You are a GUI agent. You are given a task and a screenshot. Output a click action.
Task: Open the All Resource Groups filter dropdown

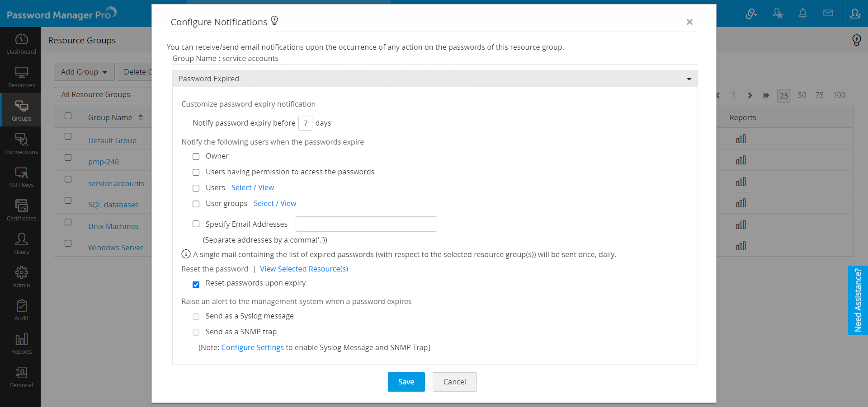tap(102, 94)
